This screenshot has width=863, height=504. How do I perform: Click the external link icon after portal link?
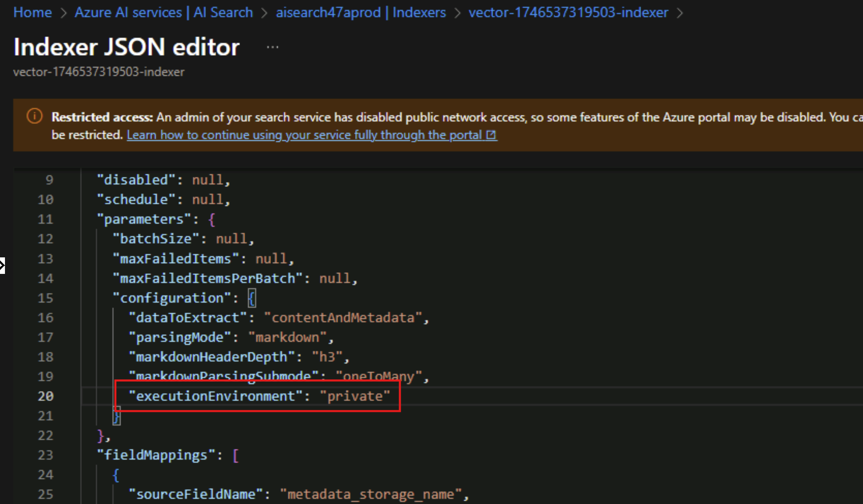point(491,135)
